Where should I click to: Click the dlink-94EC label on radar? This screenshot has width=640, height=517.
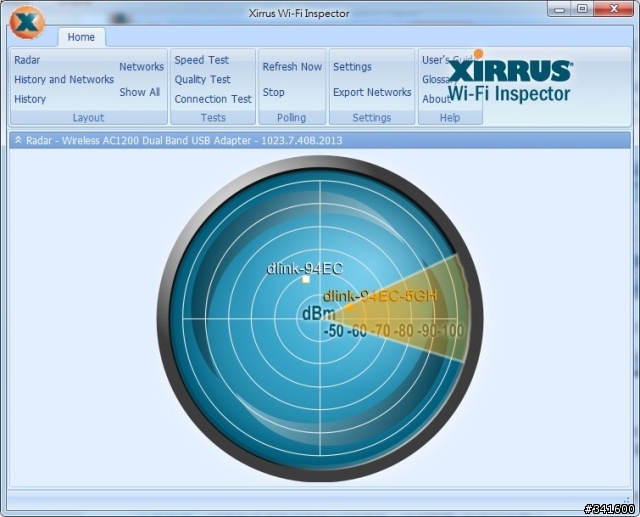(x=304, y=268)
